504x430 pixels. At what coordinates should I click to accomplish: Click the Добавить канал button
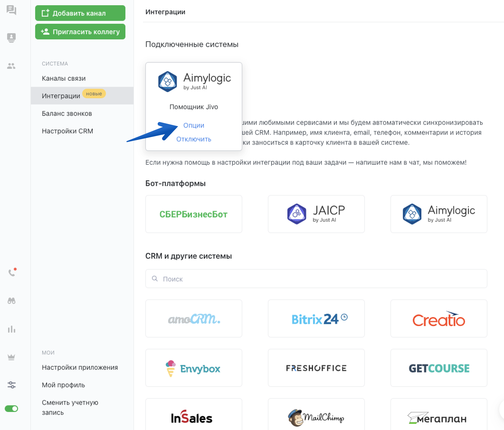80,13
